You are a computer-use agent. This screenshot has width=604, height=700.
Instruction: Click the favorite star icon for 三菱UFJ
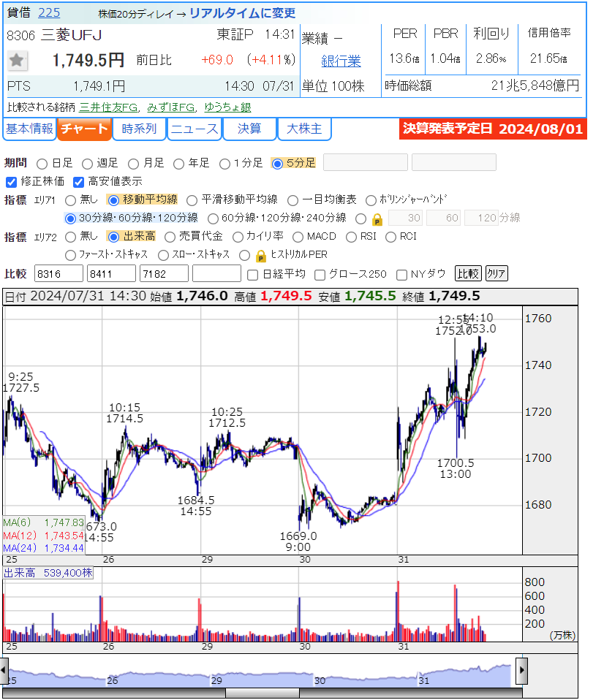point(17,60)
